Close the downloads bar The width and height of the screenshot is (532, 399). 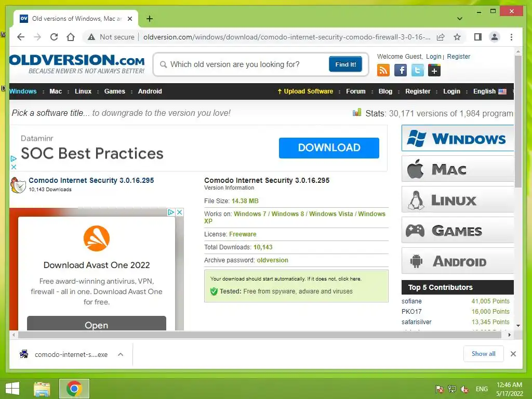(513, 354)
